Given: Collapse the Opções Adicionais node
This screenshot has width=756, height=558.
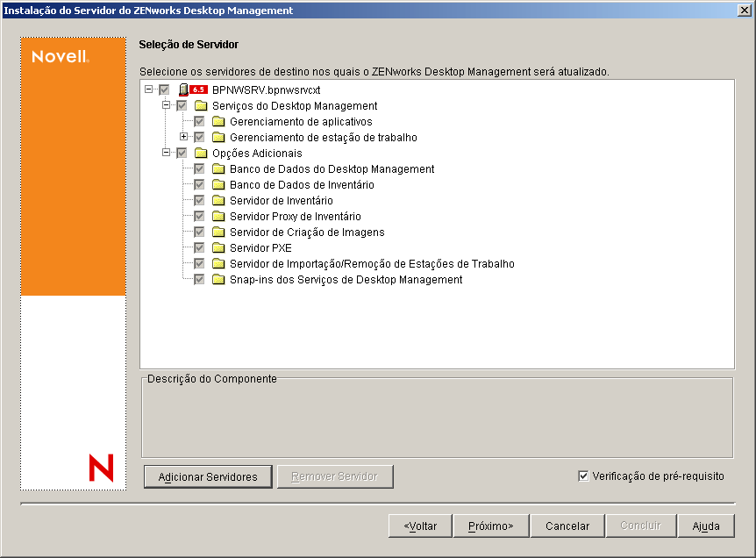Looking at the screenshot, I should pos(167,153).
